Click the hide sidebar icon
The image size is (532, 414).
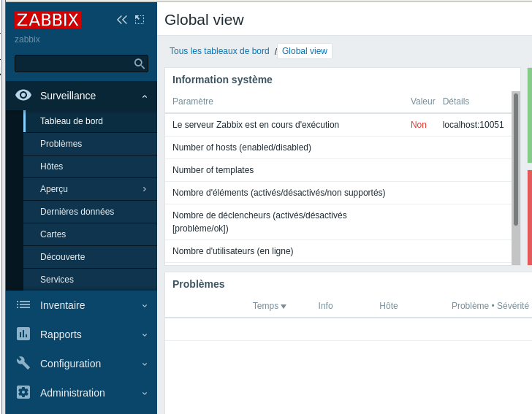click(x=140, y=20)
